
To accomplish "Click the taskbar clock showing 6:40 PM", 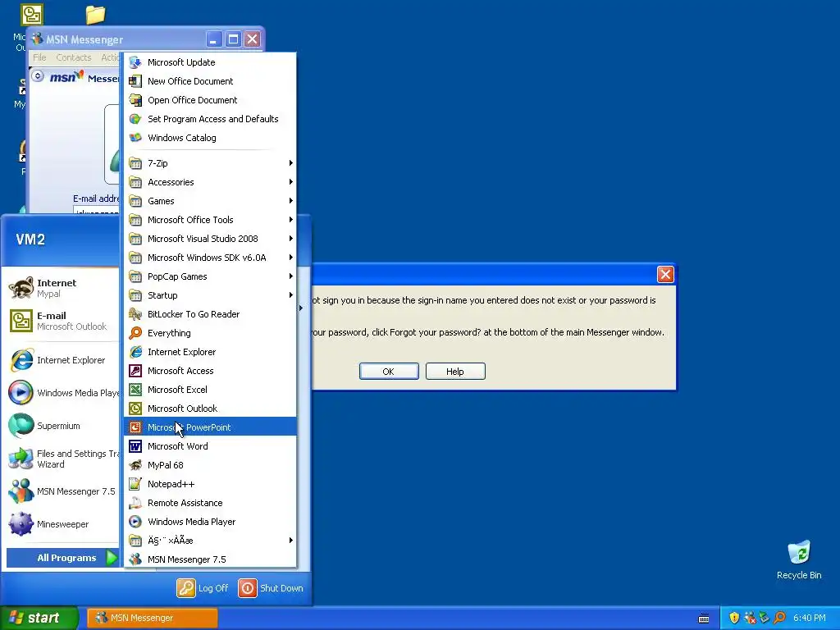I will (x=810, y=618).
